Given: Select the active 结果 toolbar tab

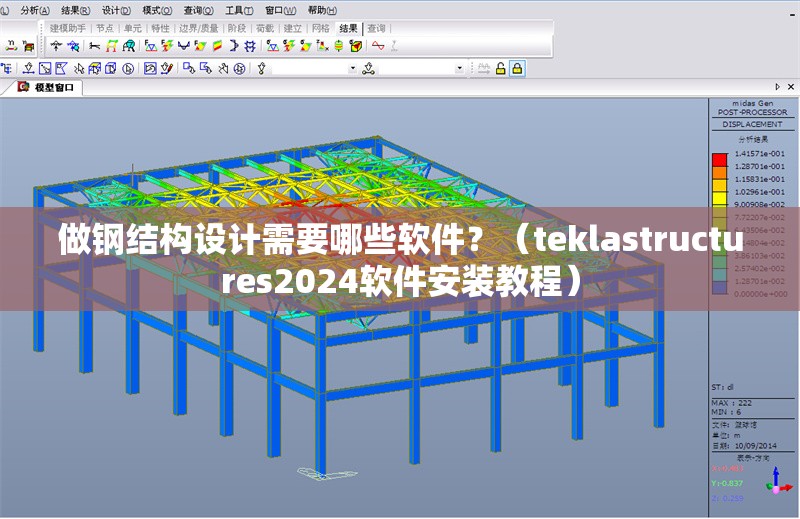Looking at the screenshot, I should tap(348, 29).
